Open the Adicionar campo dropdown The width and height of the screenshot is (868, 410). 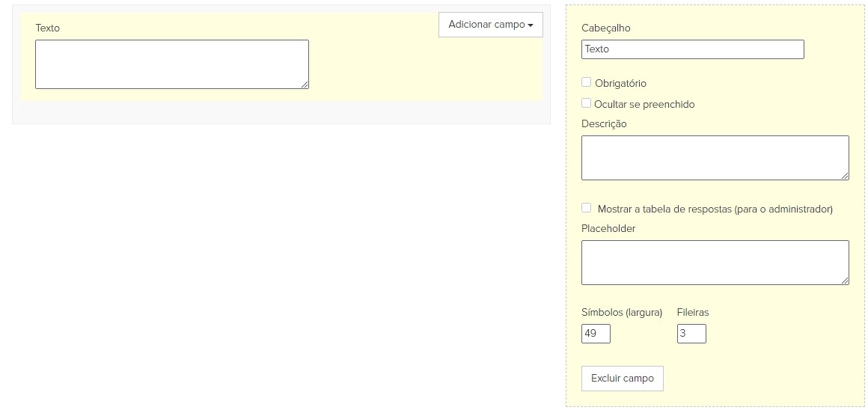490,25
